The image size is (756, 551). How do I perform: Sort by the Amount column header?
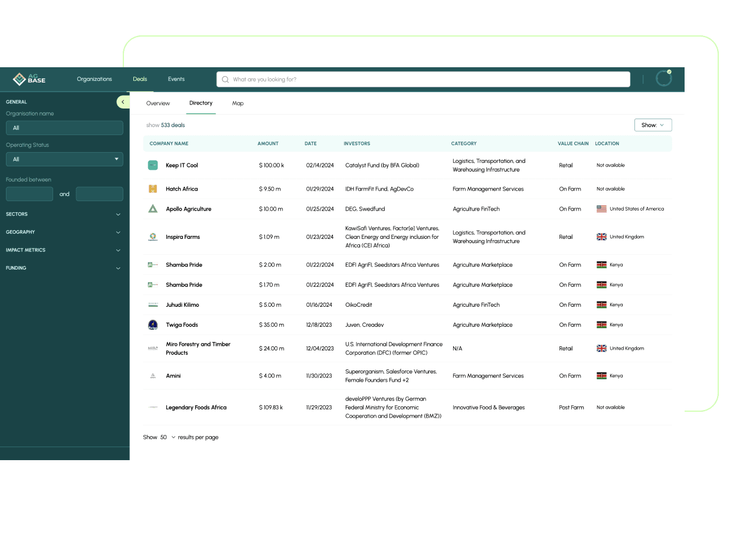coord(268,143)
